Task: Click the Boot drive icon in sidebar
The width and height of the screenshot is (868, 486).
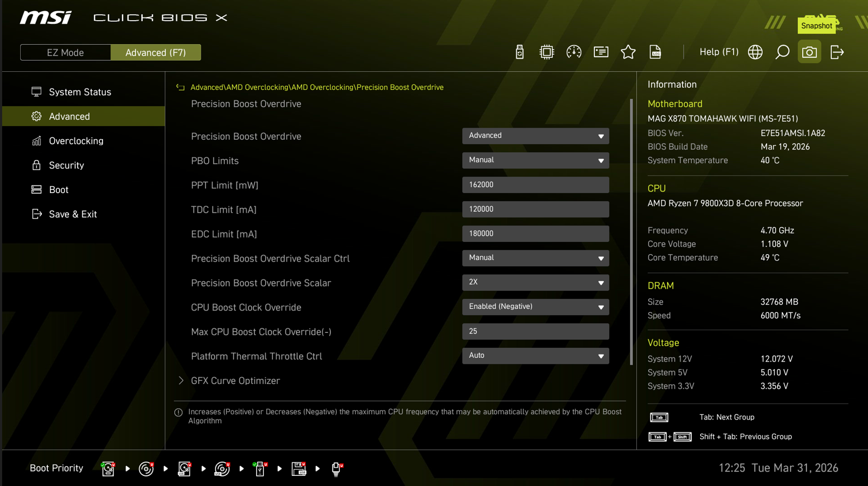Action: [36, 190]
